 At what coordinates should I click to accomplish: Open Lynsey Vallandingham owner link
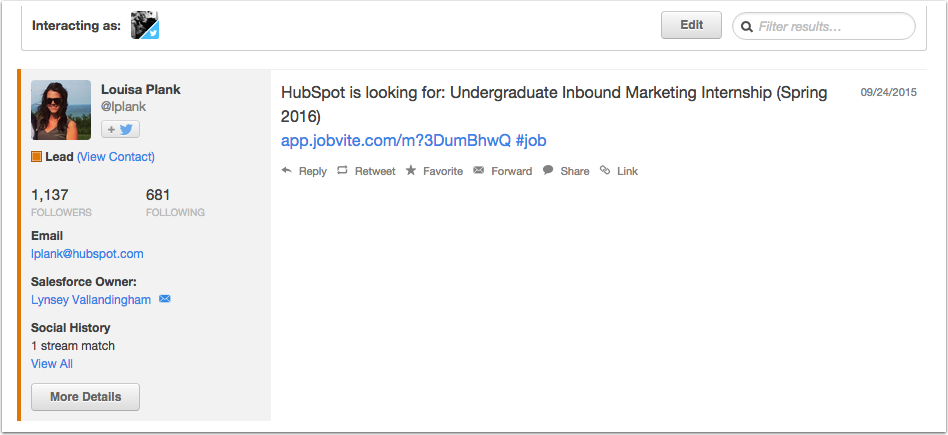[x=91, y=299]
